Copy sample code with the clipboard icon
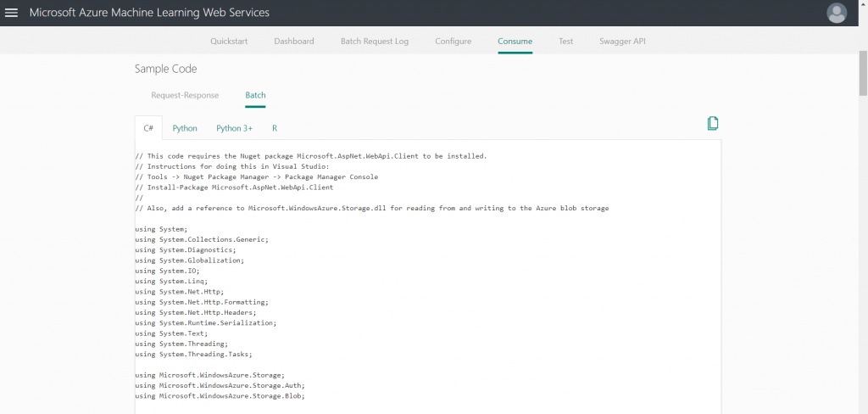 pyautogui.click(x=713, y=124)
